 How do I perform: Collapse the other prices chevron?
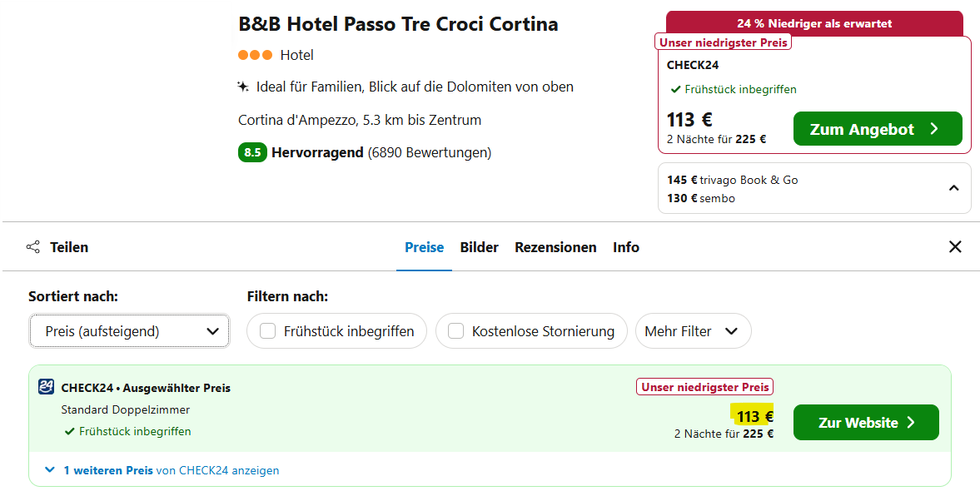pyautogui.click(x=953, y=188)
